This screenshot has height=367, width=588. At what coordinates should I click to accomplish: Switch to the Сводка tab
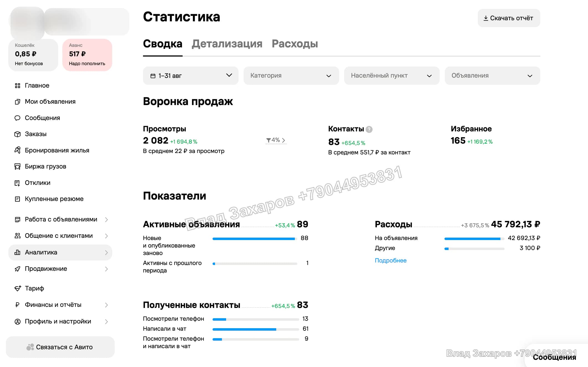tap(163, 44)
